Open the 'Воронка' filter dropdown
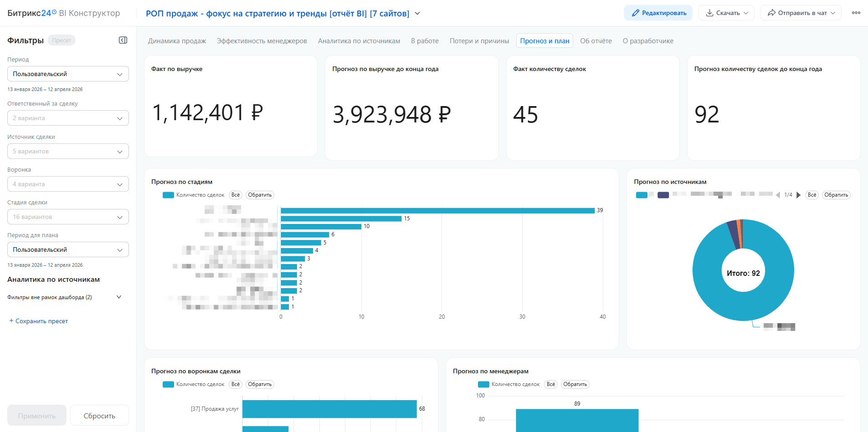868x432 pixels. 68,184
